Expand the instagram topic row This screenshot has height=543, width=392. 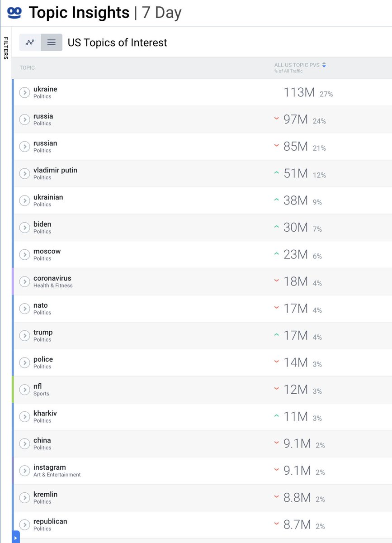coord(24,471)
